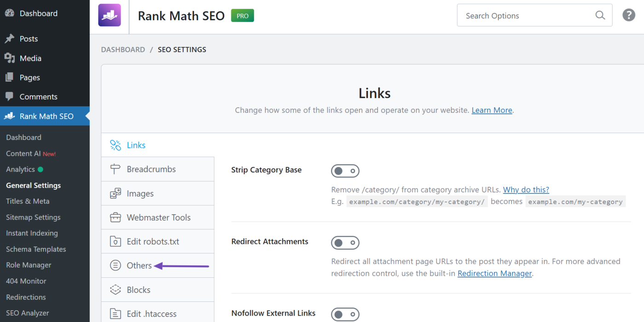The height and width of the screenshot is (322, 644).
Task: Toggle Nofollow External Links switch
Action: pyautogui.click(x=345, y=315)
